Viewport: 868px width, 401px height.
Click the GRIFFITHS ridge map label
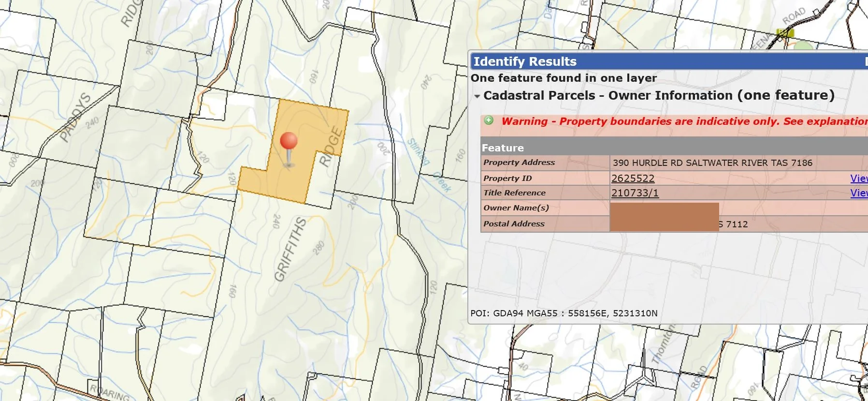[290, 249]
